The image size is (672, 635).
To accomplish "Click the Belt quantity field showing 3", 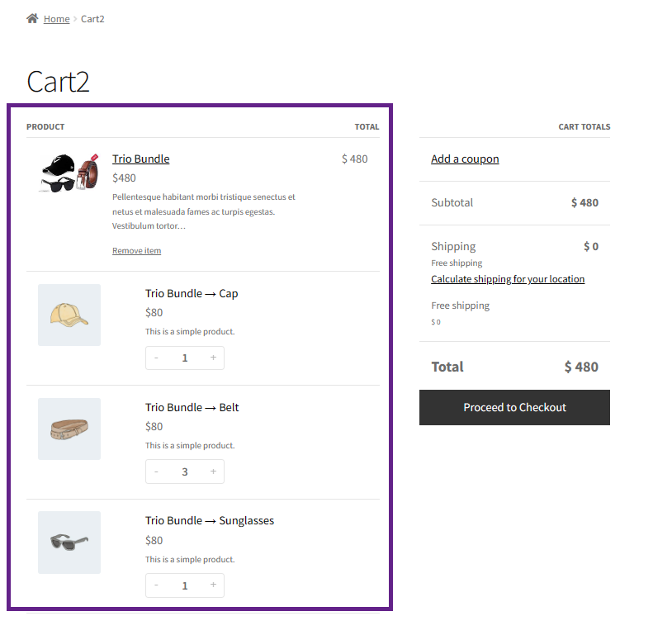I will point(185,472).
